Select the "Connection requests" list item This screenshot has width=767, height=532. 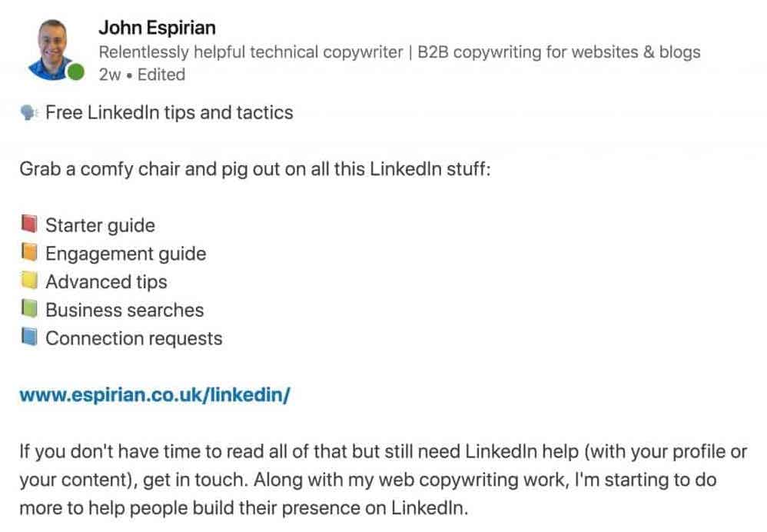click(x=134, y=339)
